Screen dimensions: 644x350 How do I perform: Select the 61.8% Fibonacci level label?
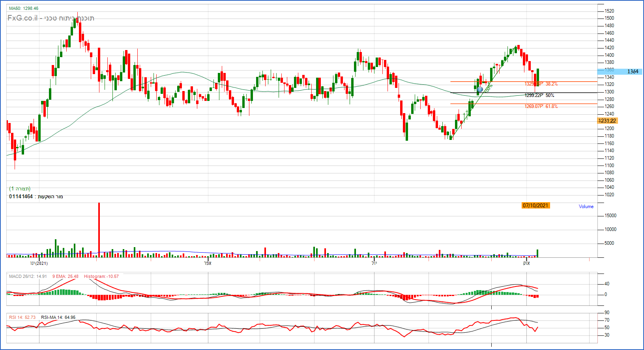(551, 106)
